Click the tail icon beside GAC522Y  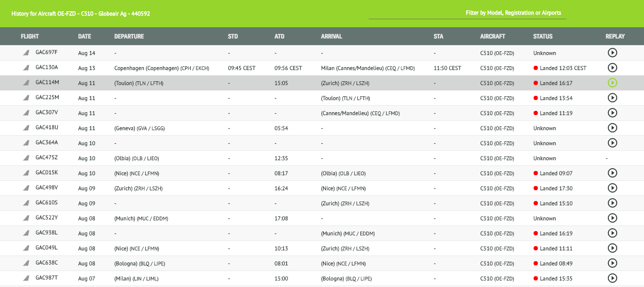(x=26, y=218)
